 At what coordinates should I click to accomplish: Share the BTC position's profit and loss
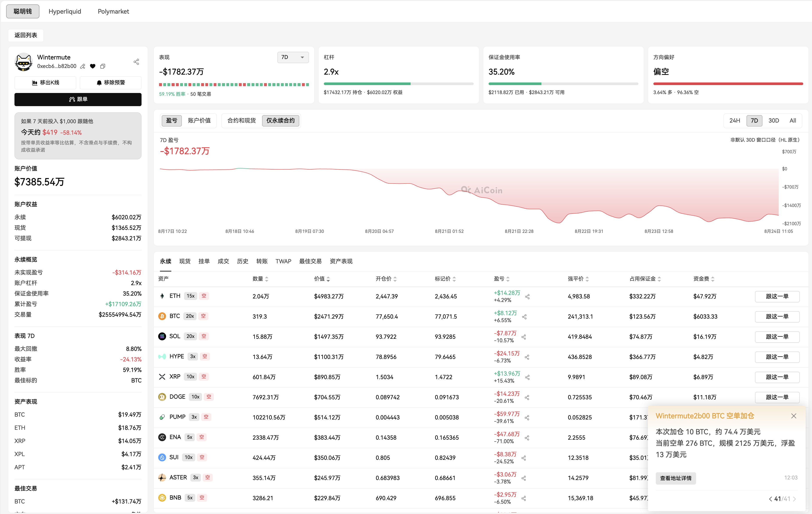[x=524, y=317]
